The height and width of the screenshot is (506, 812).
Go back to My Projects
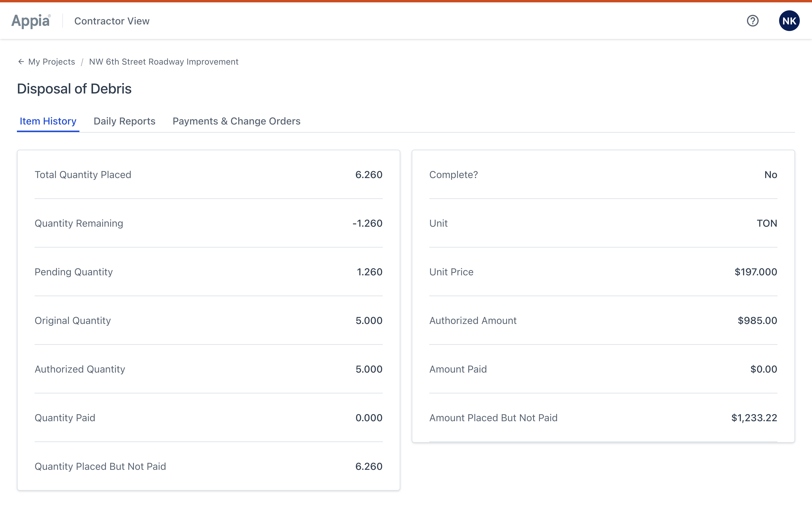coord(51,62)
